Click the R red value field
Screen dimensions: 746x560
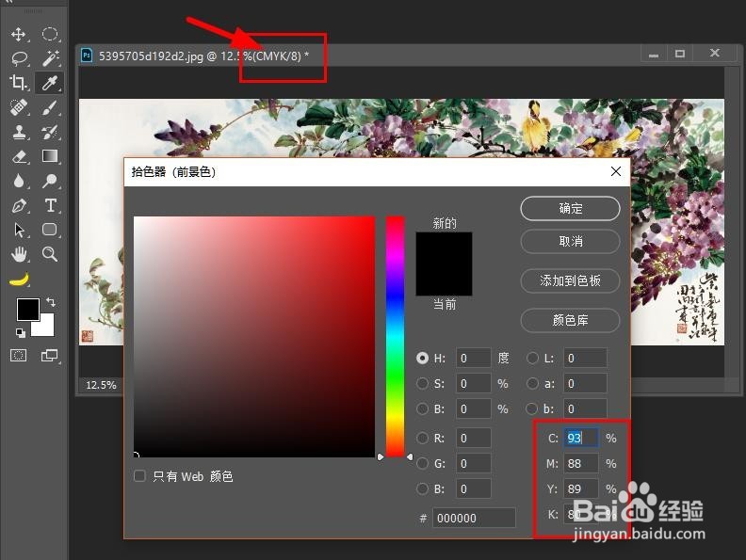click(x=474, y=438)
